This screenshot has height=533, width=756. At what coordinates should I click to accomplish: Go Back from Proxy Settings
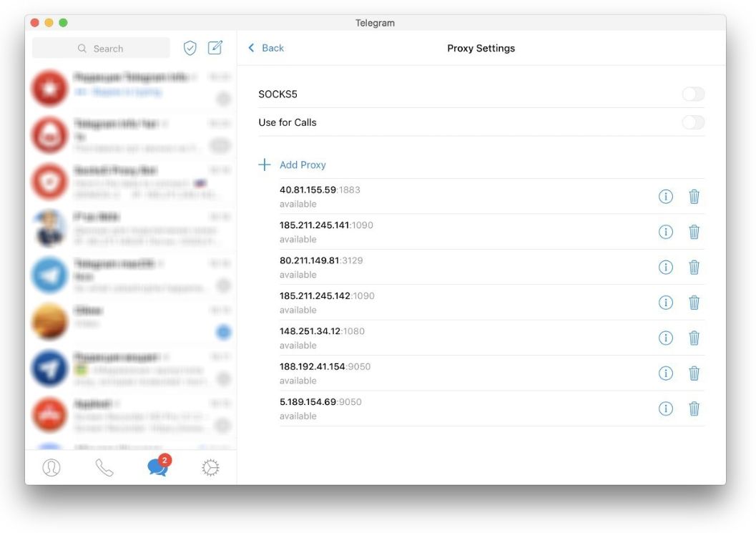tap(265, 48)
